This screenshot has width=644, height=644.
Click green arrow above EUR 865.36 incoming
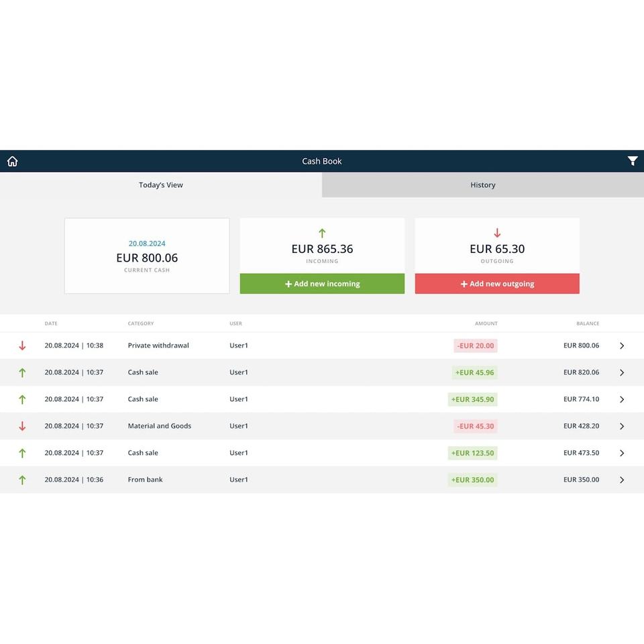(322, 233)
